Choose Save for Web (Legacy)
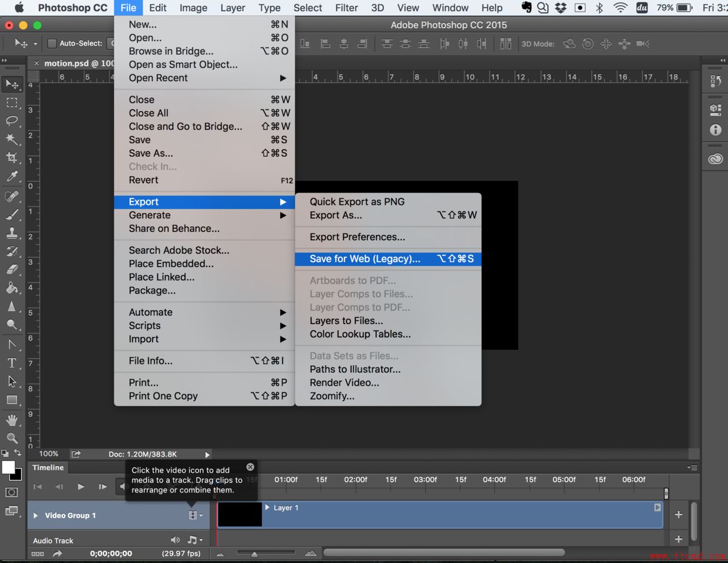728x563 pixels. [365, 259]
